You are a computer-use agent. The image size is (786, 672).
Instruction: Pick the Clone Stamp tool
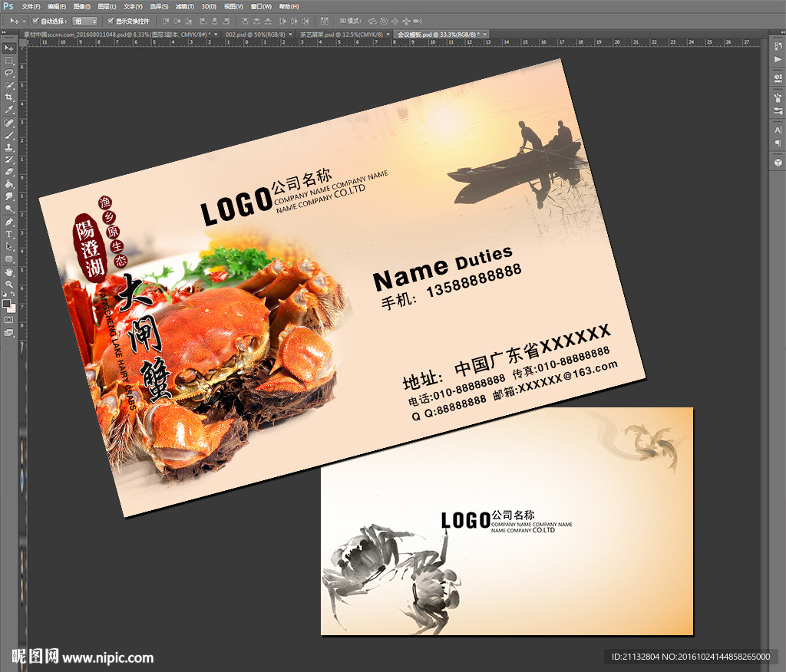(x=9, y=148)
